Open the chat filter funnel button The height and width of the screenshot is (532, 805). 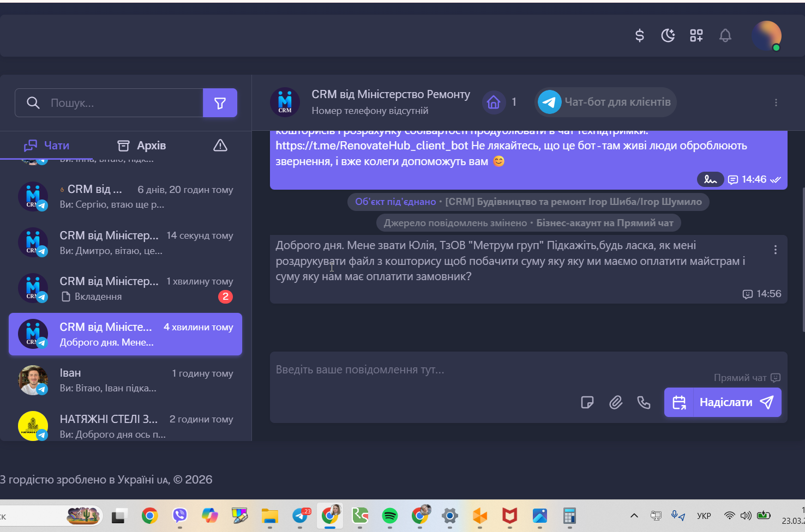(x=220, y=102)
